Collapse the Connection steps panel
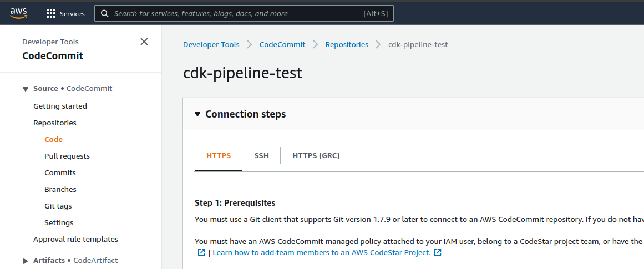The height and width of the screenshot is (269, 644). click(197, 114)
